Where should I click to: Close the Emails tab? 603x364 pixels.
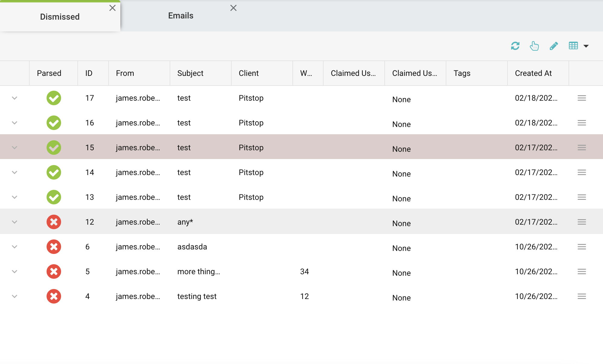(x=233, y=8)
